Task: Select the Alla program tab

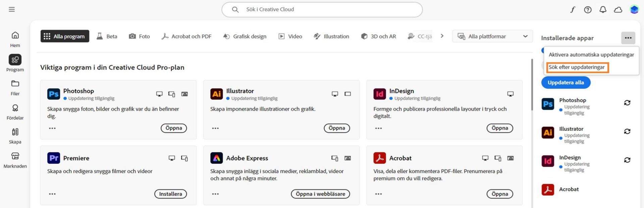Action: click(x=65, y=36)
